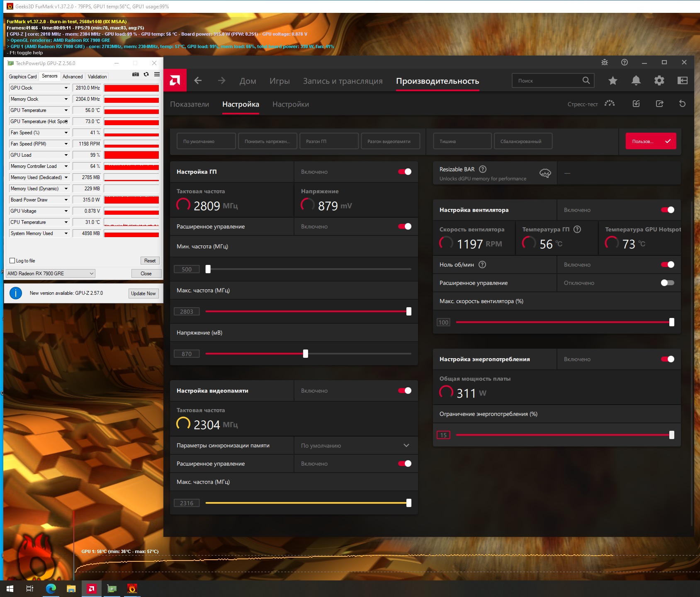
Task: Click the AMD logo home icon
Action: (x=175, y=80)
